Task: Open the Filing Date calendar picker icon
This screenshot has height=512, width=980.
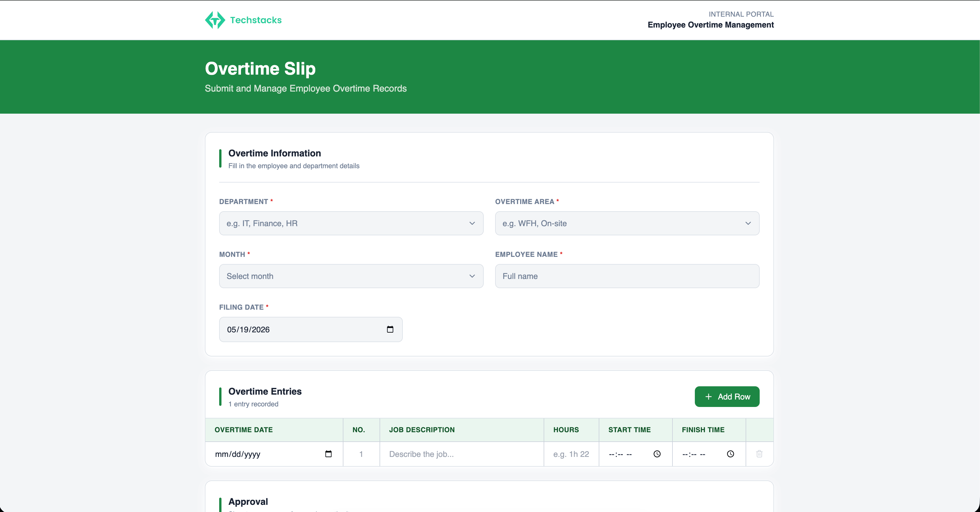Action: point(390,329)
